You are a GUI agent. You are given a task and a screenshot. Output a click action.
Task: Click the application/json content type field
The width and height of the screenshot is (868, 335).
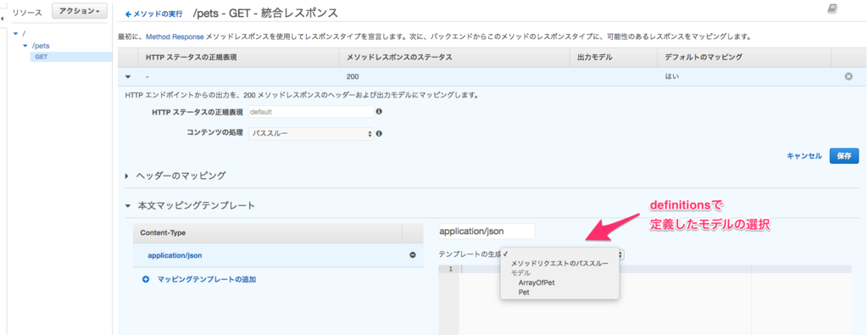point(487,232)
